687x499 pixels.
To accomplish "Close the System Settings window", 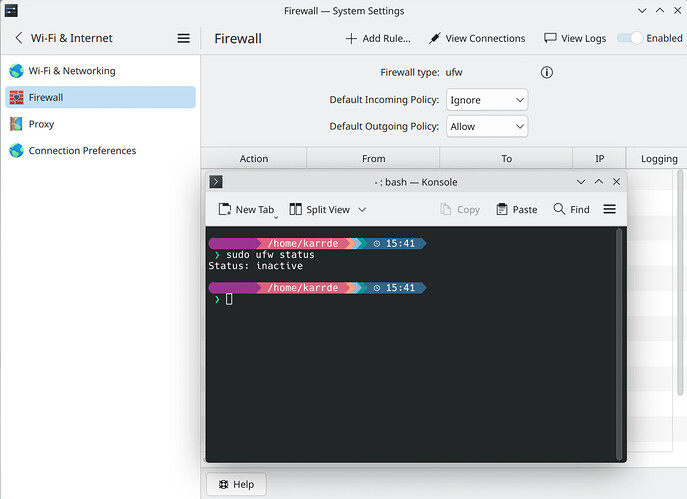I will click(x=677, y=11).
